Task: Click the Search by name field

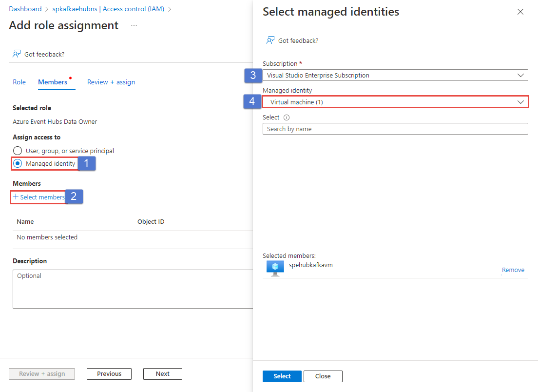Action: [x=395, y=129]
